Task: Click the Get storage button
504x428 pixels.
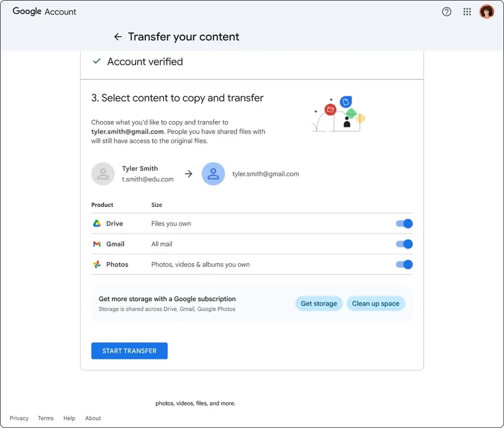Action: pos(319,303)
